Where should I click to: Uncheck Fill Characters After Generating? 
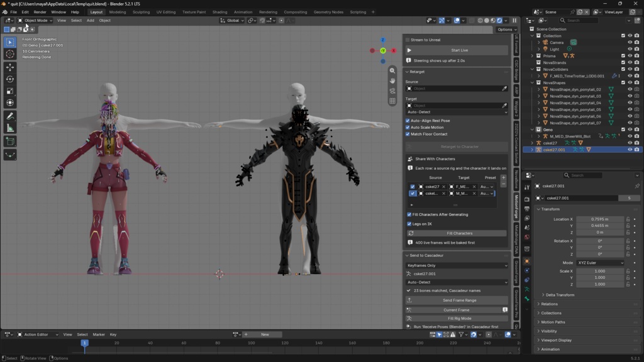[409, 214]
